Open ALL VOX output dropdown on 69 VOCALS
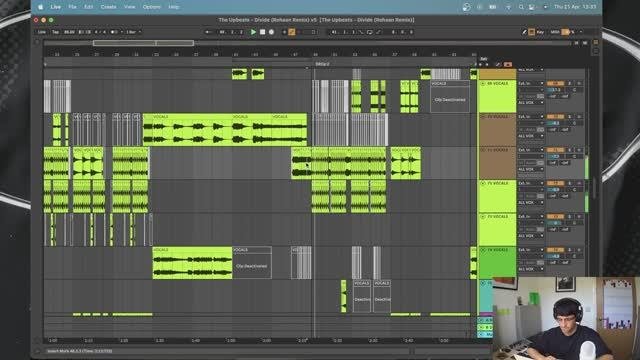The height and width of the screenshot is (360, 640). (531, 103)
